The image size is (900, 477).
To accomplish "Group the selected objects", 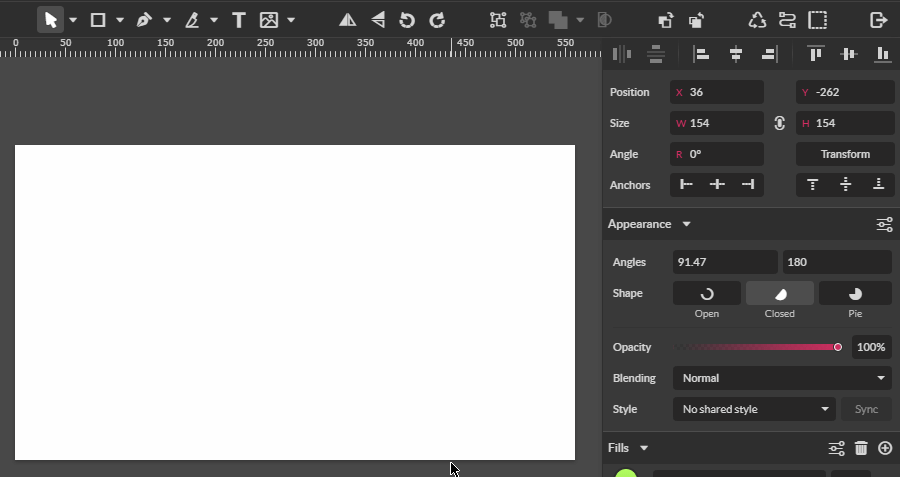I will [x=498, y=20].
